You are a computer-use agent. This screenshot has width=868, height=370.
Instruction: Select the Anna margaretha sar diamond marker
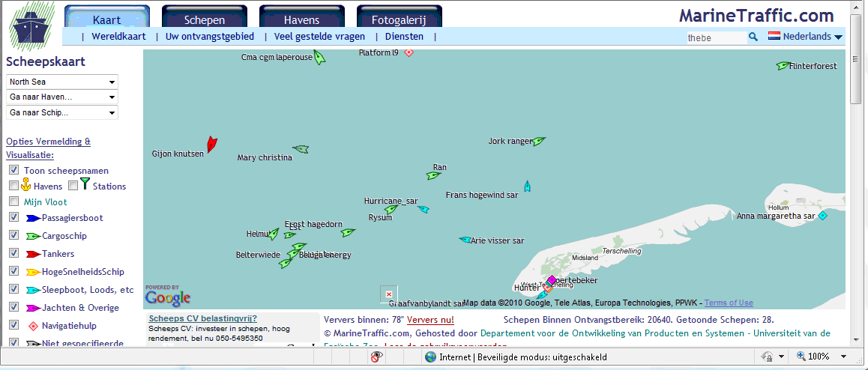click(x=822, y=215)
